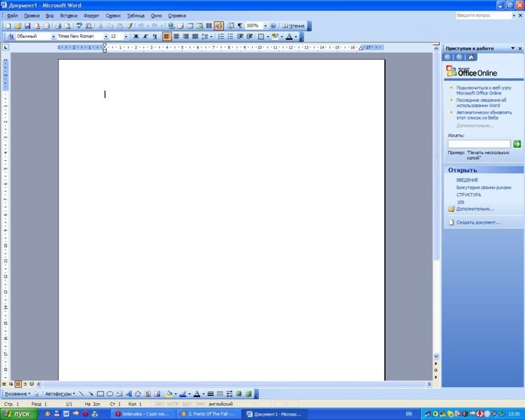Viewport: 525px width, 420px height.
Task: Toggle bold formatting (Ж)
Action: [x=136, y=37]
